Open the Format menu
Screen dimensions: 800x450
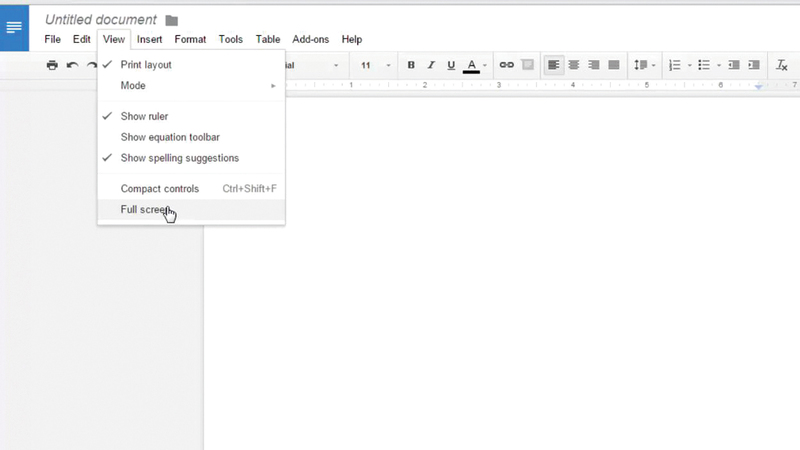190,40
